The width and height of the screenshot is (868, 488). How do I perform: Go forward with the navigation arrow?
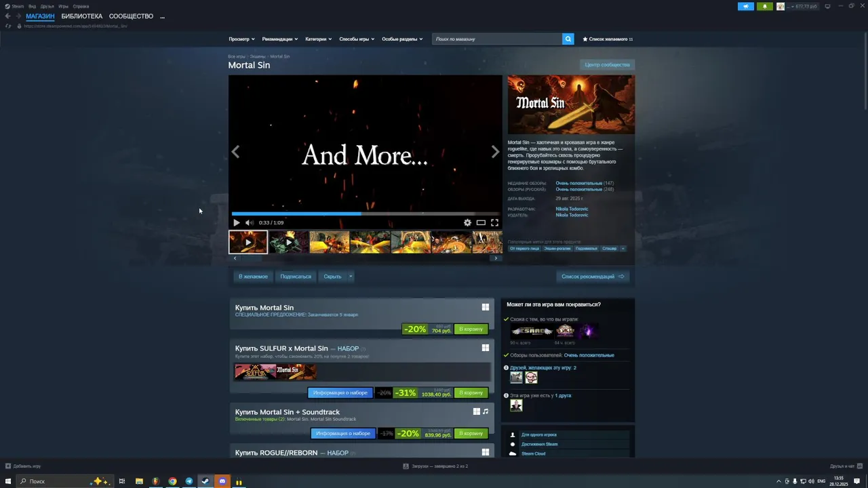pyautogui.click(x=18, y=16)
